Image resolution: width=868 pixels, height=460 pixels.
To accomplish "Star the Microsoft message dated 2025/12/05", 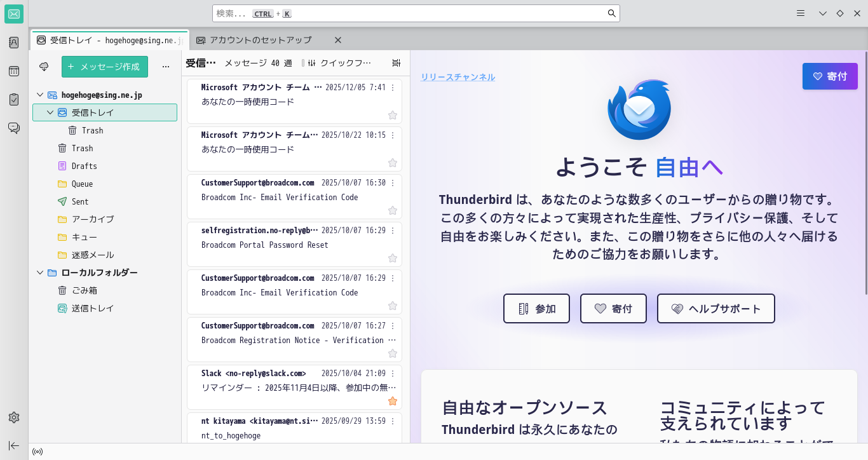I will 393,115.
